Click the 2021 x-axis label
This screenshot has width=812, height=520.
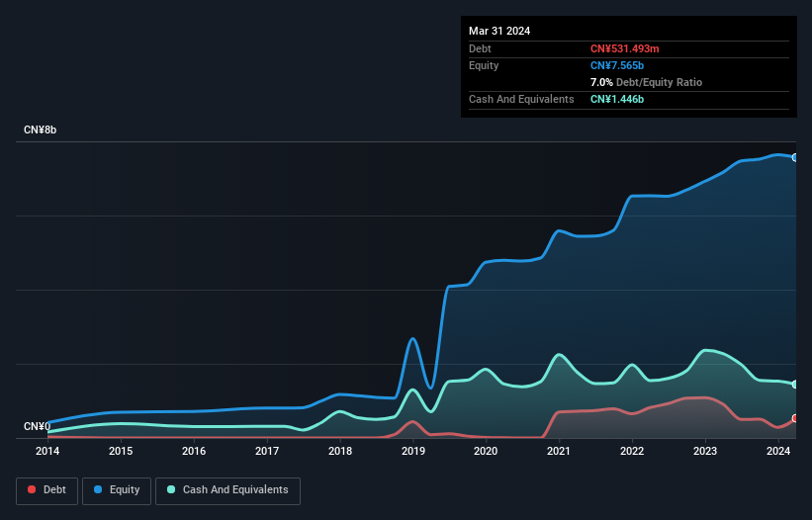(559, 452)
